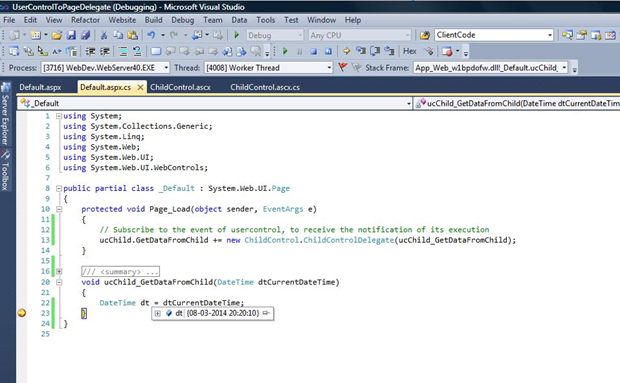Open the Debug configuration dropdown
This screenshot has width=620, height=383.
[275, 35]
